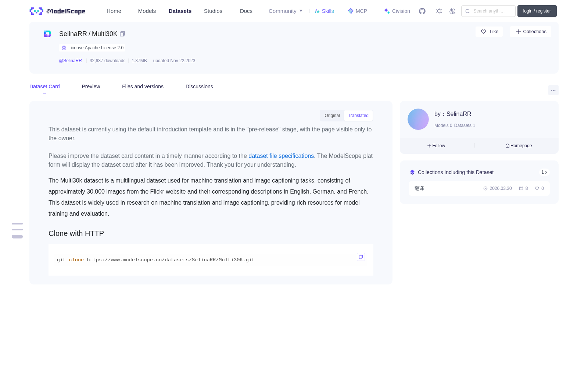
Task: Open the MCP page
Action: coord(358,11)
